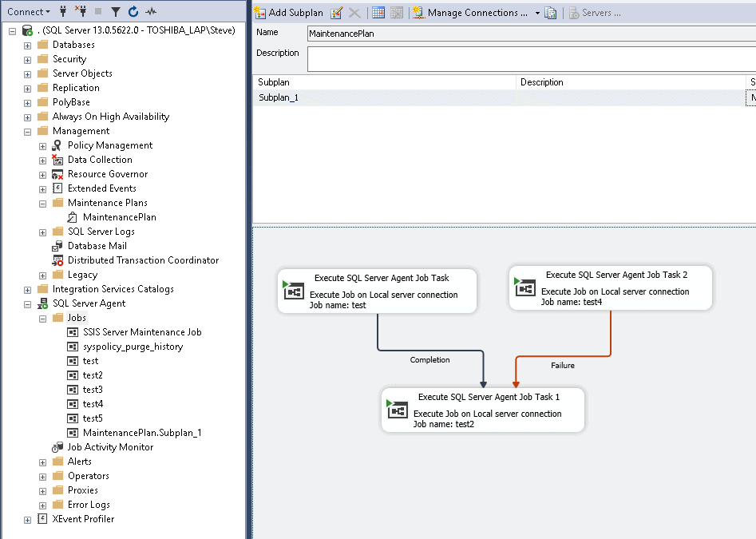Select the test4 job in Jobs
Image resolution: width=756 pixels, height=539 pixels.
93,404
